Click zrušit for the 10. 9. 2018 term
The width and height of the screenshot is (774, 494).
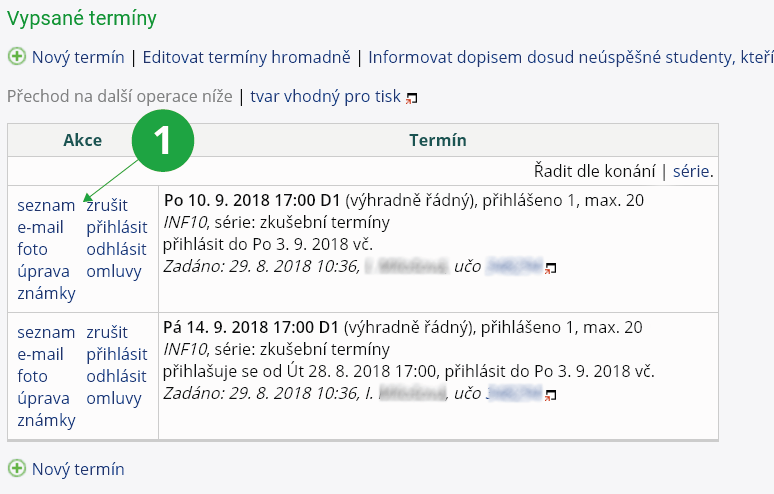pos(107,206)
